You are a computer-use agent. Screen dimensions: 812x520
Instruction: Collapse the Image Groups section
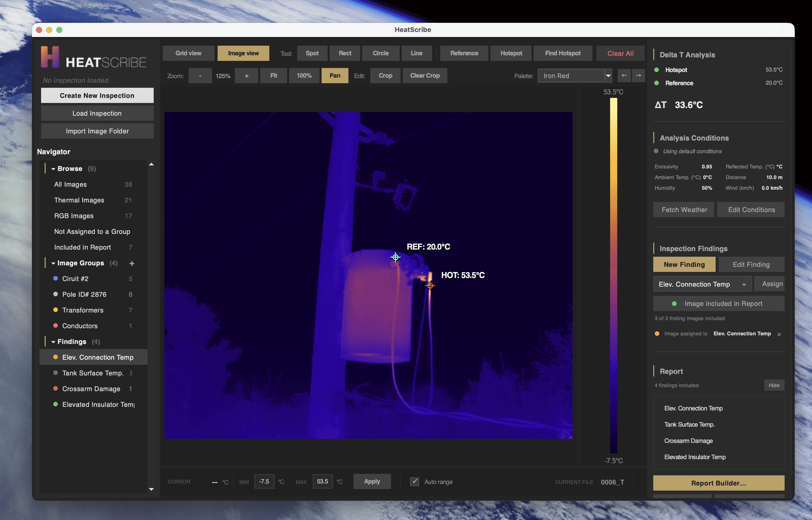tap(53, 263)
